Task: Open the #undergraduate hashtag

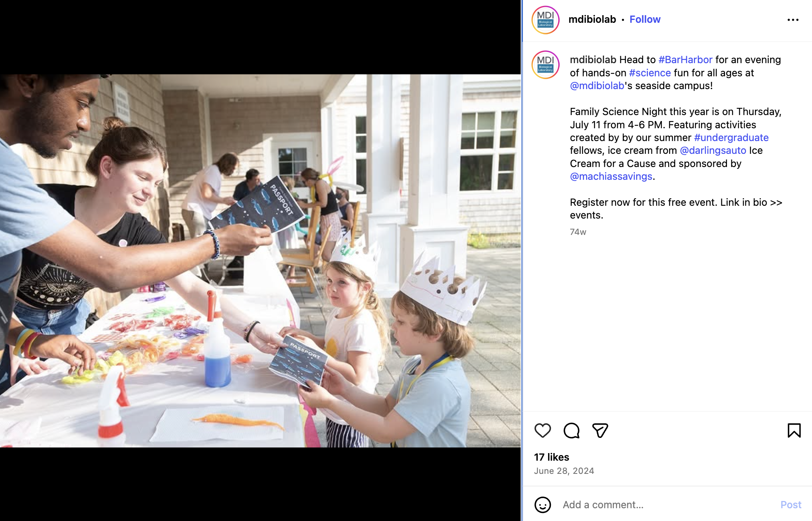Action: tap(731, 137)
